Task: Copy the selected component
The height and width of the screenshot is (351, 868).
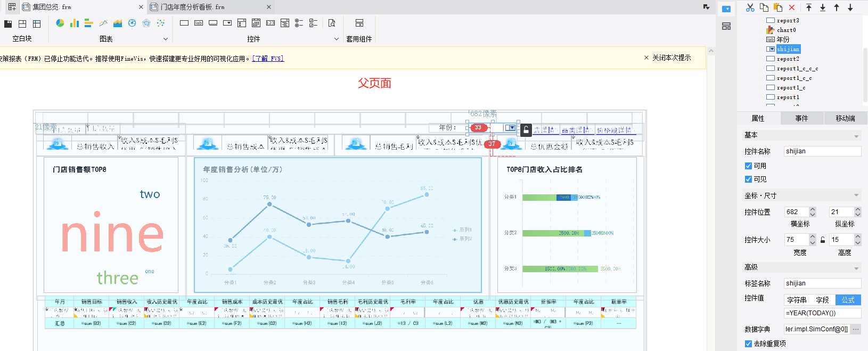Action: click(764, 7)
